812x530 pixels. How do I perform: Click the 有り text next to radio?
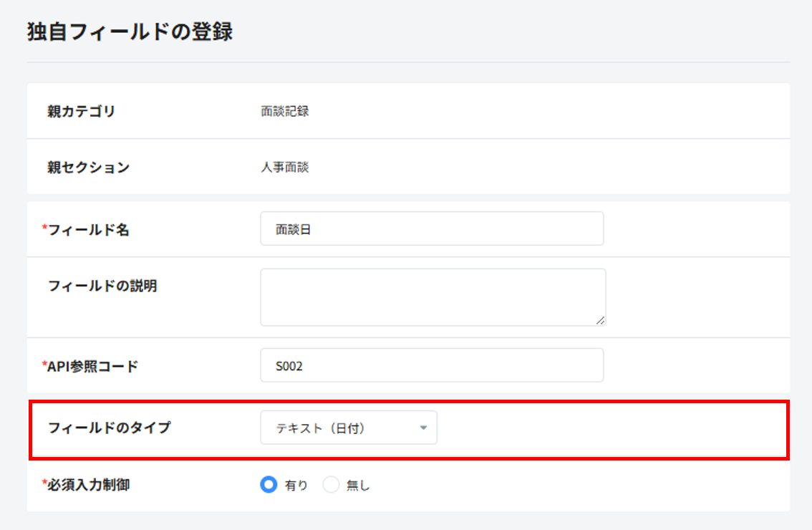(296, 486)
